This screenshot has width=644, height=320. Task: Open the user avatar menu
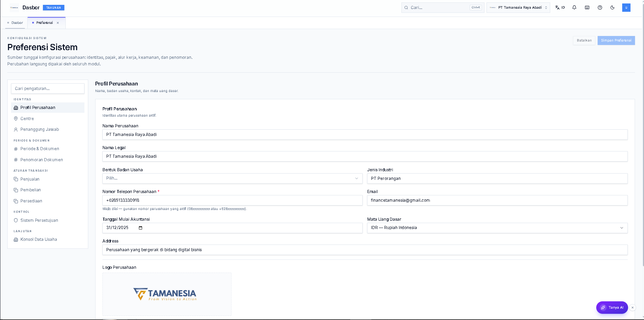626,8
